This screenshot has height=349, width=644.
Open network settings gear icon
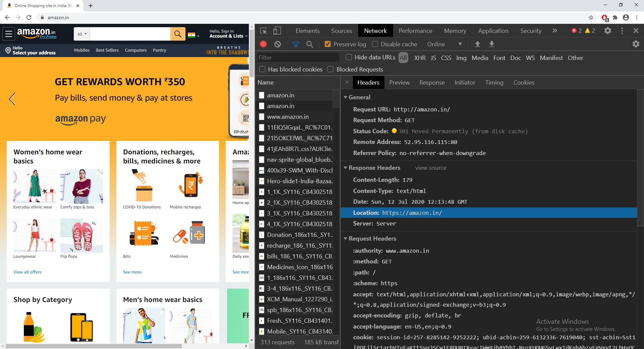pyautogui.click(x=636, y=44)
